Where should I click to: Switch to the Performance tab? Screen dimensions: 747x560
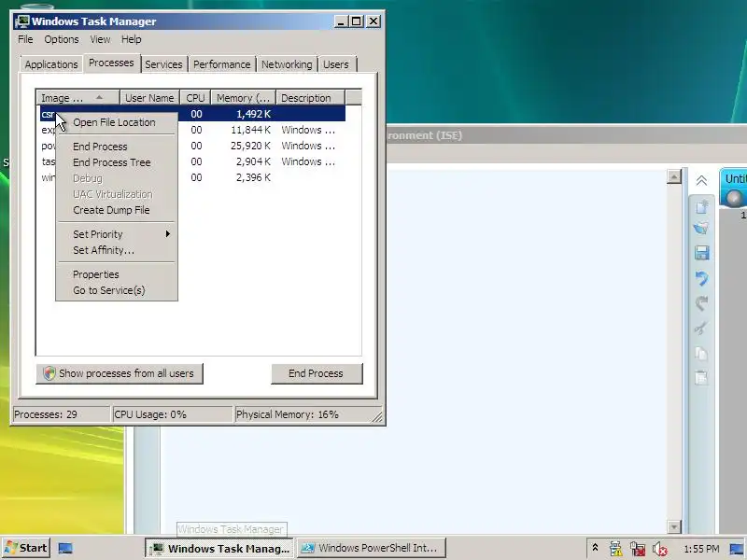(221, 64)
